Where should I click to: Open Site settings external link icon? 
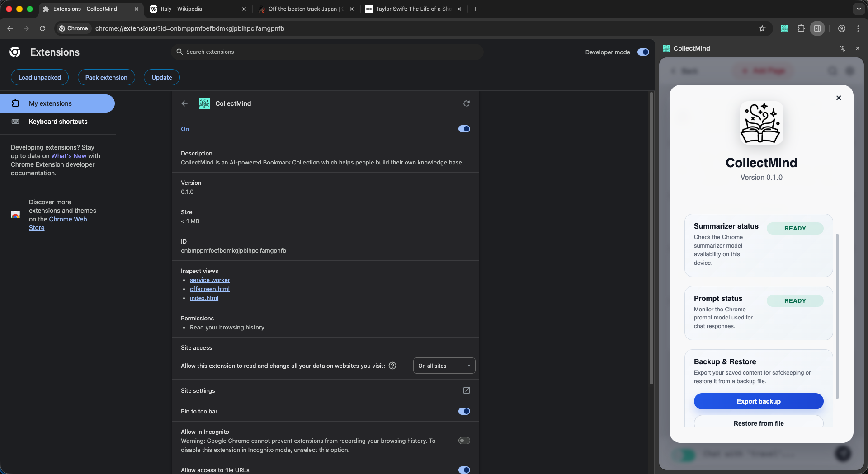point(467,390)
